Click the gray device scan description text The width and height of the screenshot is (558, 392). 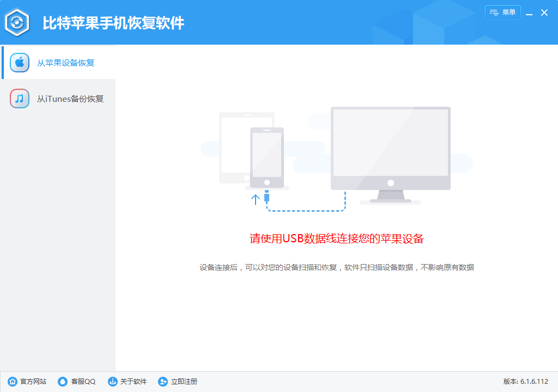[x=337, y=267]
